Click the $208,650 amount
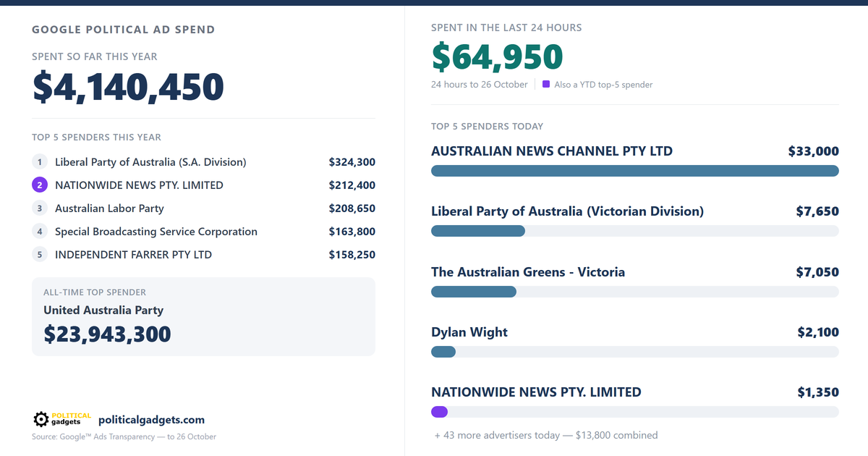 352,208
